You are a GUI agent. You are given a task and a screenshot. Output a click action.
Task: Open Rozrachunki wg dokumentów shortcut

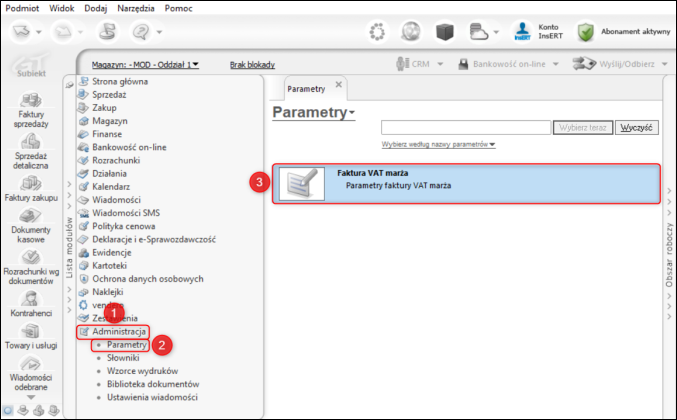(x=31, y=266)
